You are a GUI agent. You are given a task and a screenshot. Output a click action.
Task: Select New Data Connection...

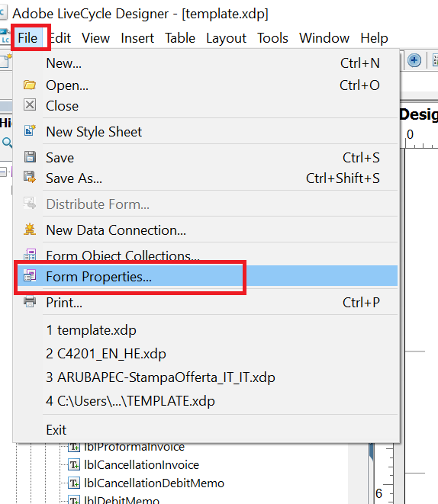click(x=206, y=230)
